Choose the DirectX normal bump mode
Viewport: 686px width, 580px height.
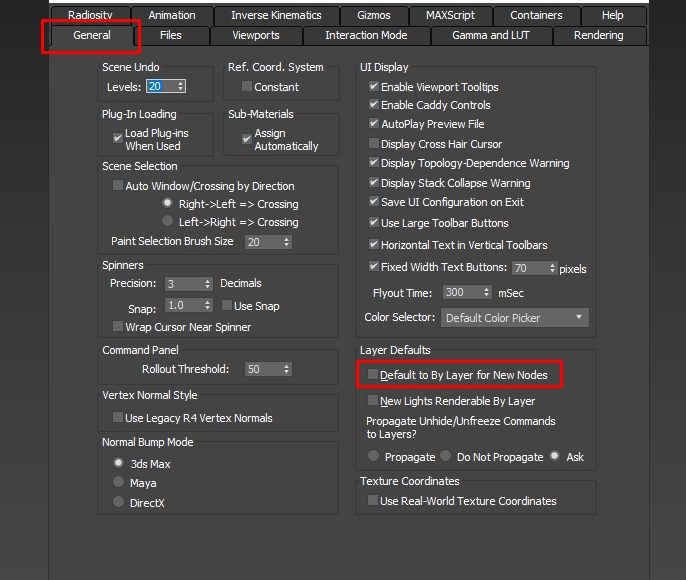point(120,503)
